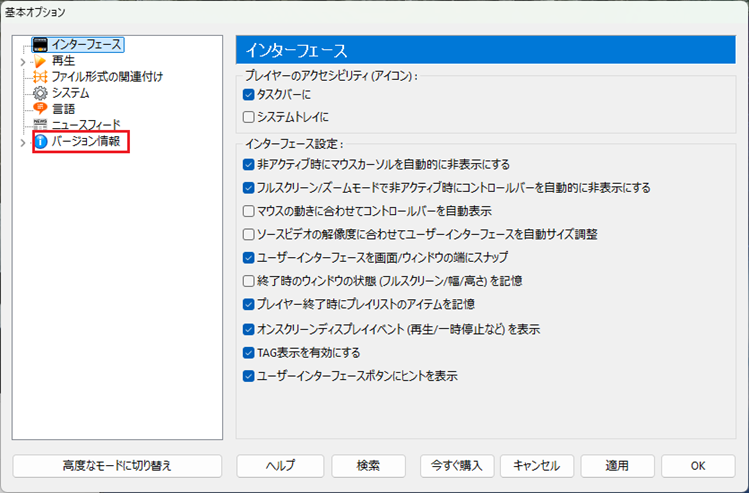
Task: Click the 今すぐ購入 button
Action: (x=457, y=466)
